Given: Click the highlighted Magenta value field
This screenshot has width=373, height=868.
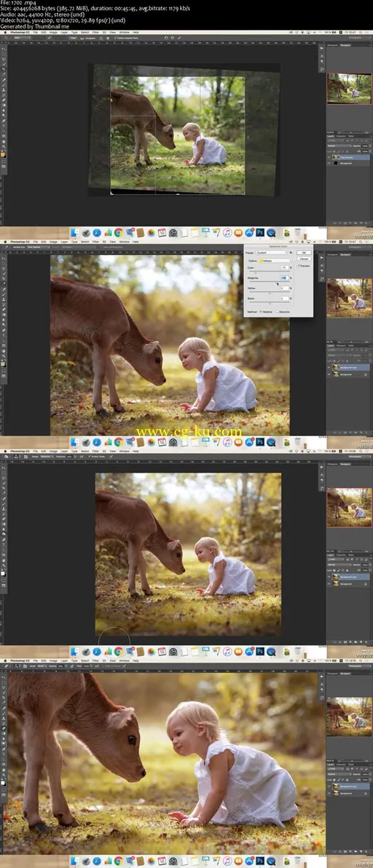Looking at the screenshot, I should 283,278.
